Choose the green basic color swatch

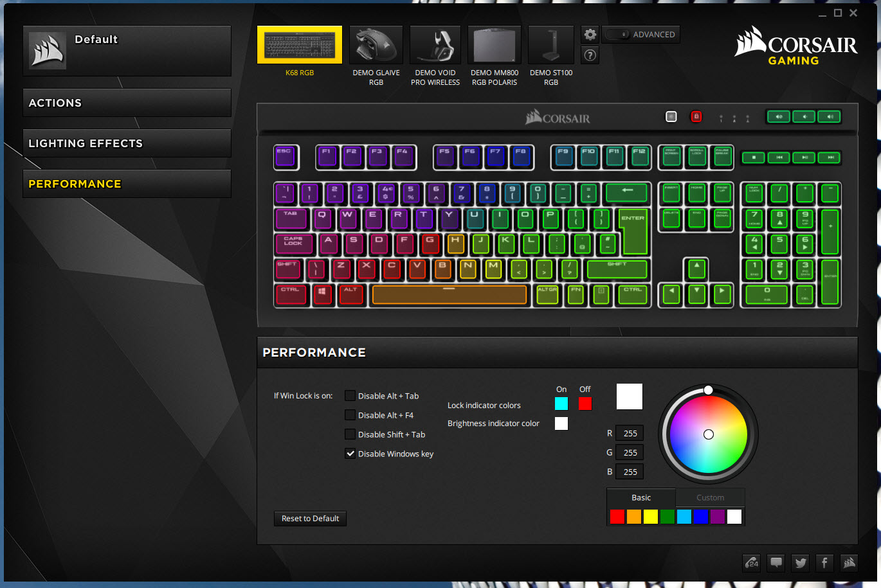[x=668, y=517]
